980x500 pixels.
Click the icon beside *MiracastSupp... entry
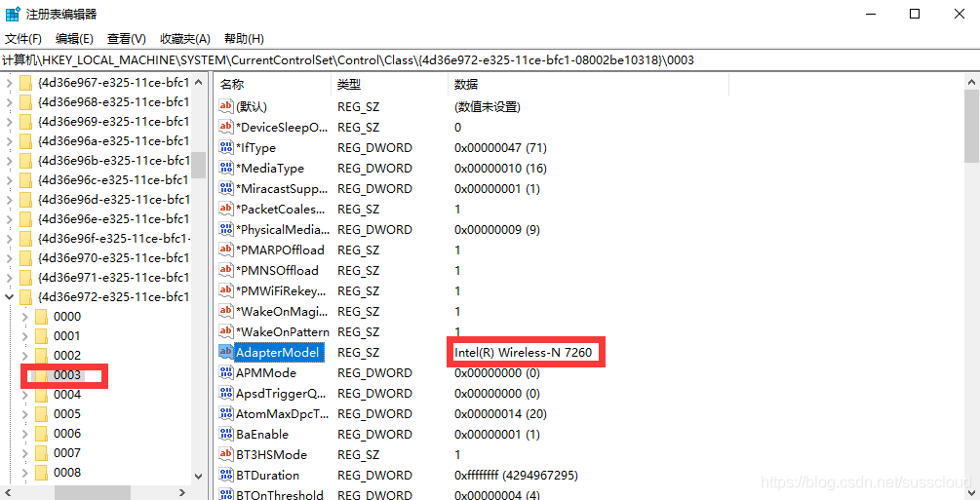[225, 188]
